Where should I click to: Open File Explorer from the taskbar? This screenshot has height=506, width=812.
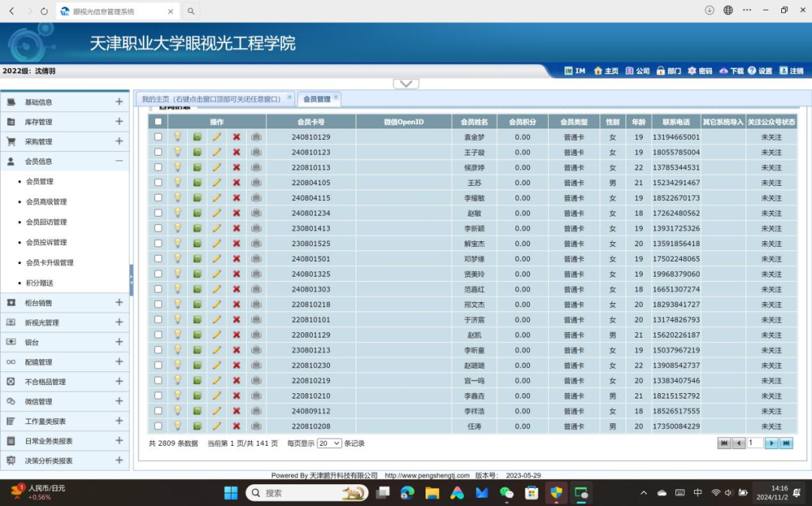(432, 492)
